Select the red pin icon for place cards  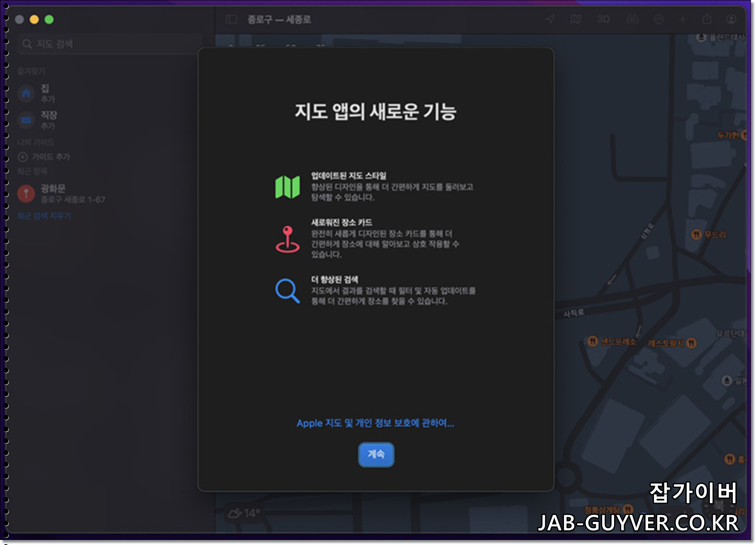click(288, 239)
